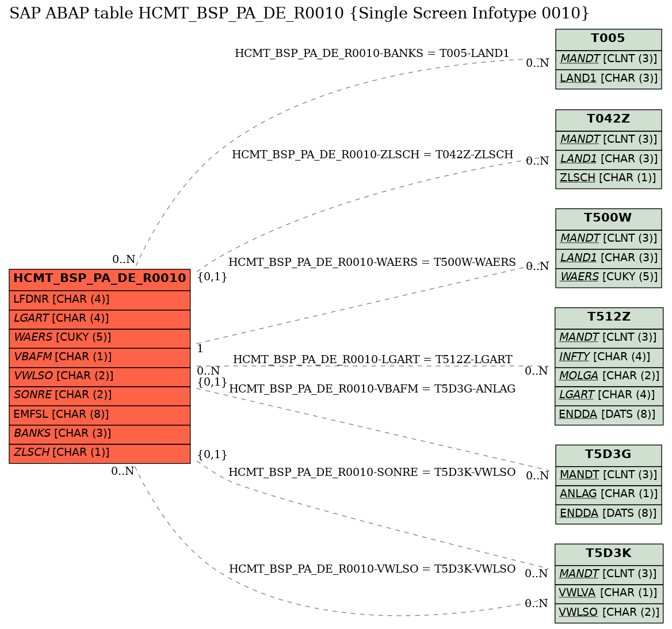The image size is (672, 629).
Task: Select INFTY [CHAR (4)] in T512Z
Action: point(609,357)
